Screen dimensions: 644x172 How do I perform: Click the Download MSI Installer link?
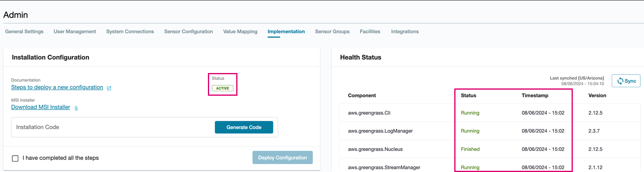pos(40,107)
